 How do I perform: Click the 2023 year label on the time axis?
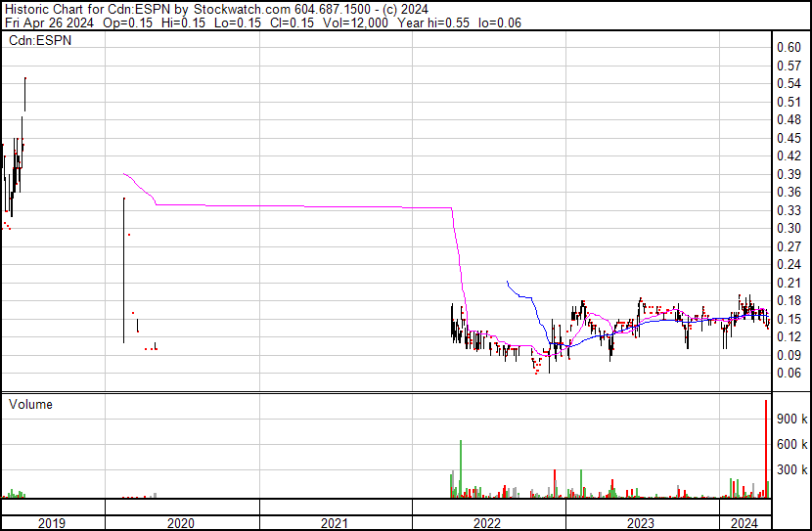pyautogui.click(x=641, y=523)
